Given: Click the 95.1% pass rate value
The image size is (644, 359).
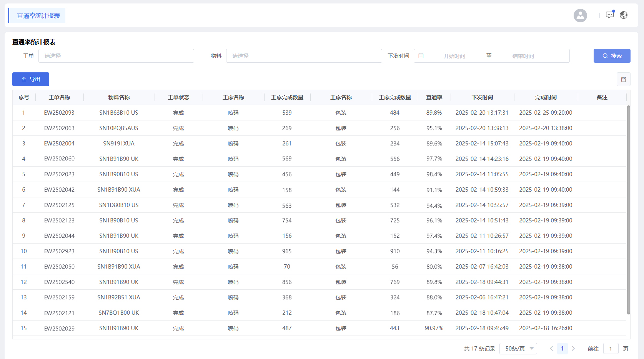Looking at the screenshot, I should pyautogui.click(x=434, y=128).
